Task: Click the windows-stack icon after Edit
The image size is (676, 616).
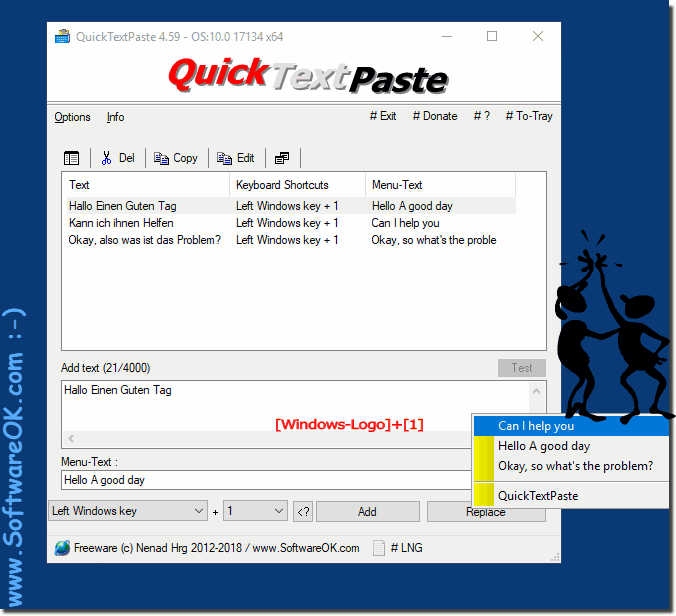Action: click(x=282, y=158)
